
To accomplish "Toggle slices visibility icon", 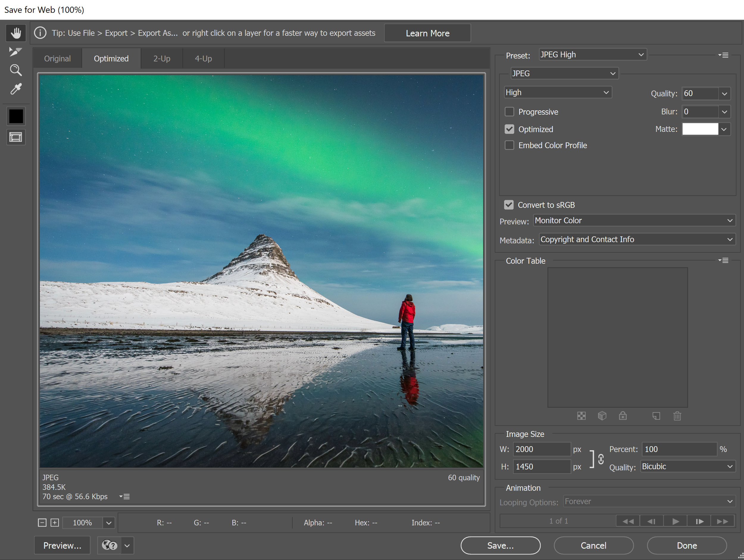I will point(15,137).
